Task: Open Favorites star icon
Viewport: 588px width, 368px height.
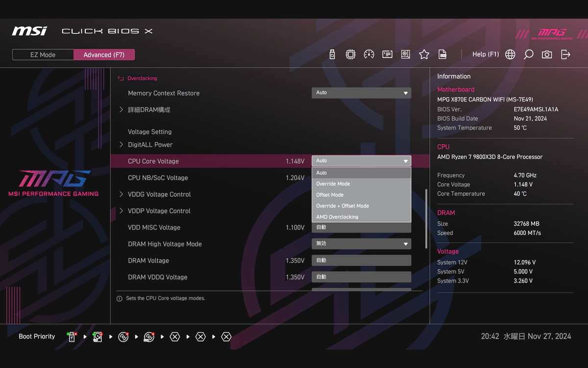Action: coord(424,54)
